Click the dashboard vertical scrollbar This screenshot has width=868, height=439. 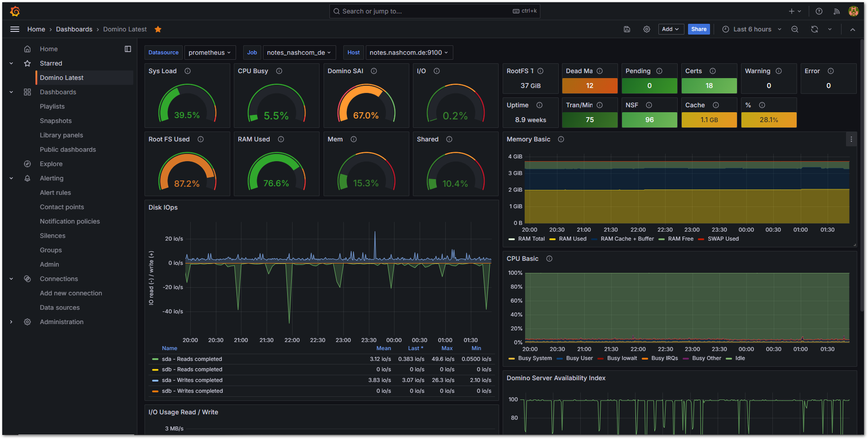pos(862,175)
